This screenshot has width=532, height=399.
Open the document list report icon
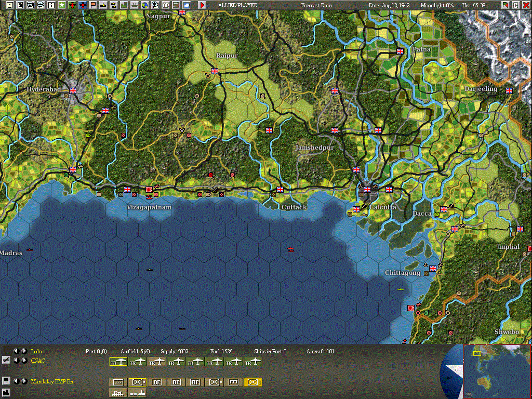tap(20, 5)
